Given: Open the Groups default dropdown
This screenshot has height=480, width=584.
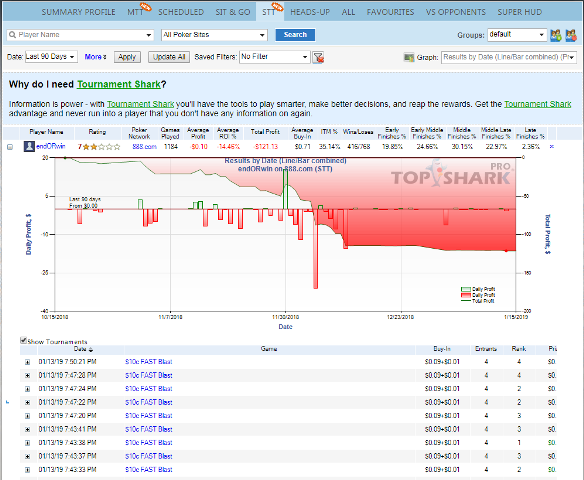Looking at the screenshot, I should 517,35.
